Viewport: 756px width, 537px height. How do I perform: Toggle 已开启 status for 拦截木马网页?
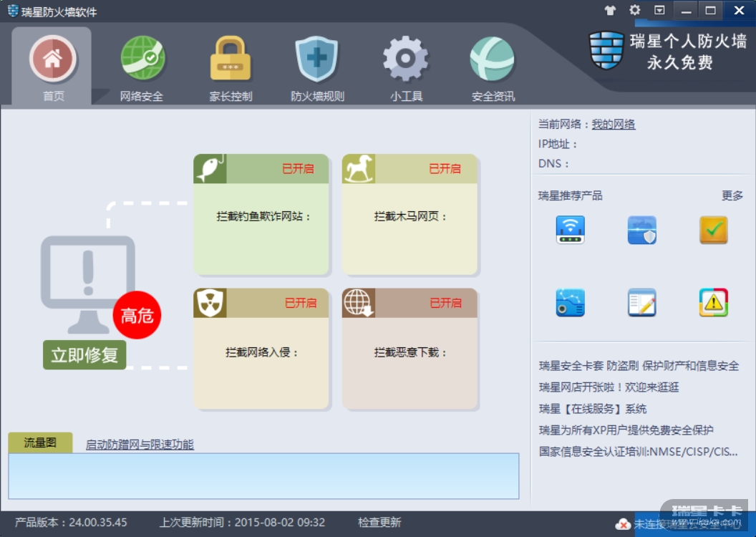point(445,169)
